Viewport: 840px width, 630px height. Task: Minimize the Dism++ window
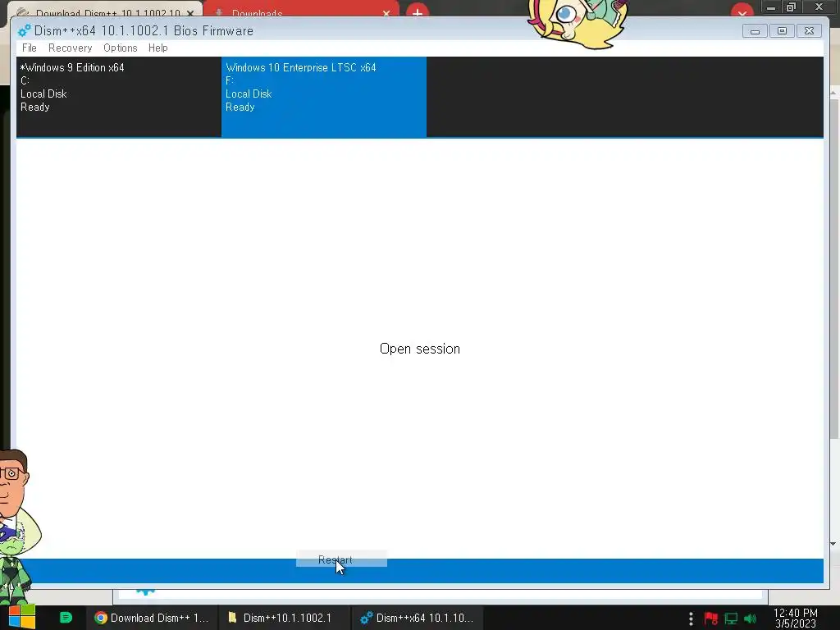point(755,31)
